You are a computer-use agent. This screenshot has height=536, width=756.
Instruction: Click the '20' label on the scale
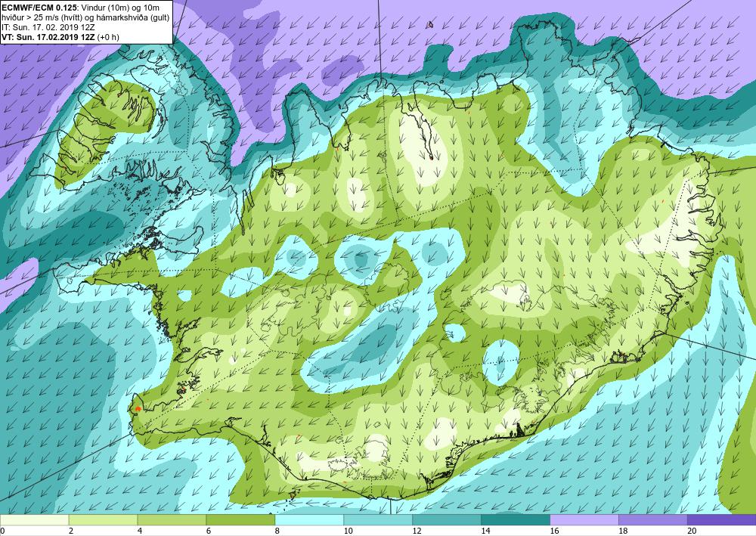[x=692, y=531]
